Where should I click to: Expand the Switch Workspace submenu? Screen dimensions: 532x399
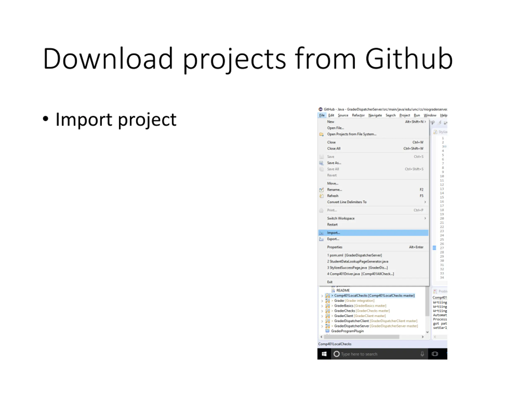(x=373, y=218)
